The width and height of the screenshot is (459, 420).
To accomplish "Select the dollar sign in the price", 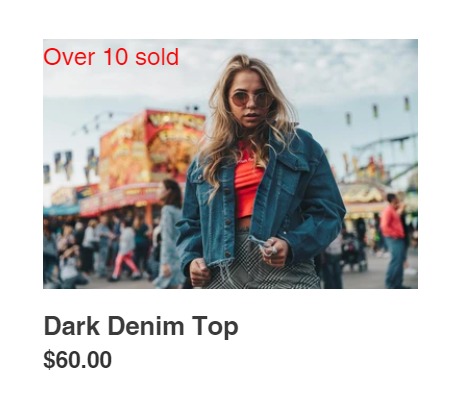I will point(49,360).
